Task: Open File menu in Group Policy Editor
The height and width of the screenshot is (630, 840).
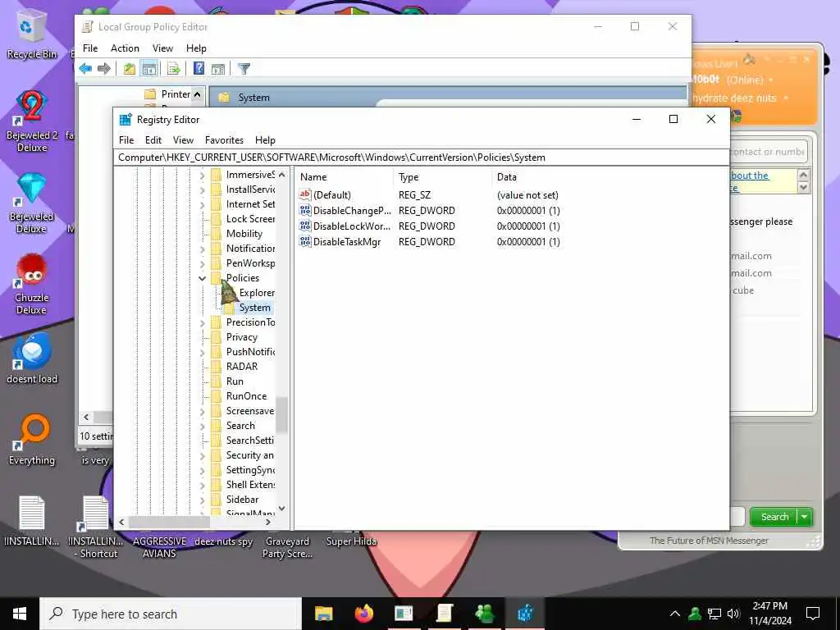Action: click(x=90, y=48)
